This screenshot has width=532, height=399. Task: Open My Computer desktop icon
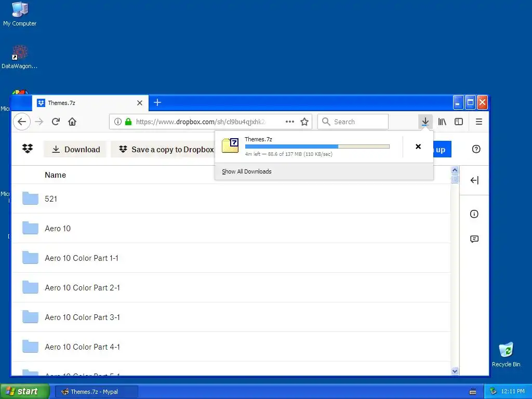[x=20, y=14]
